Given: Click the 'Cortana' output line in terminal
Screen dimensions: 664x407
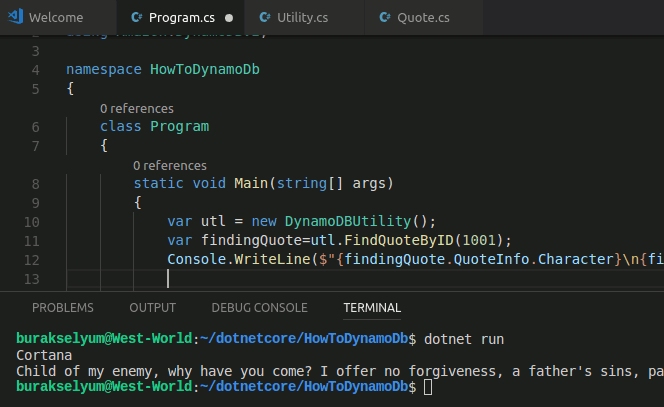Looking at the screenshot, I should coord(44,355).
